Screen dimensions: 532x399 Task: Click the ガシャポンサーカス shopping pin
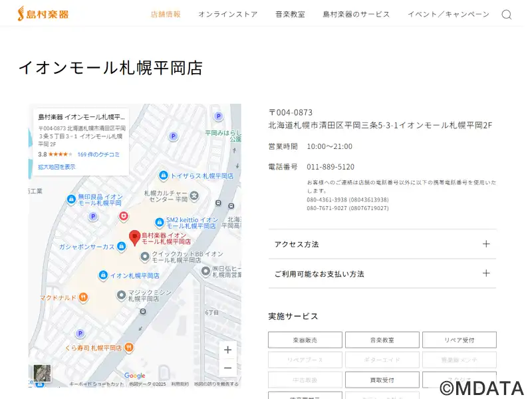[x=121, y=246]
